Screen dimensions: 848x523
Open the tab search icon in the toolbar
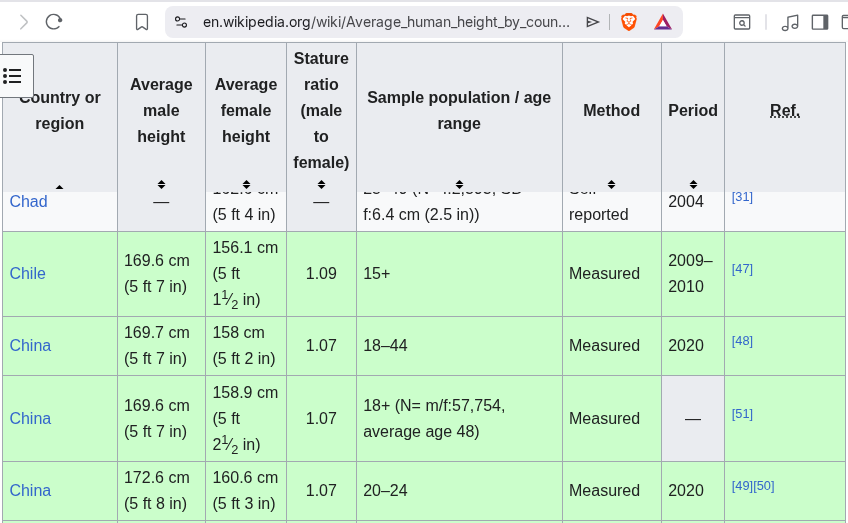742,22
